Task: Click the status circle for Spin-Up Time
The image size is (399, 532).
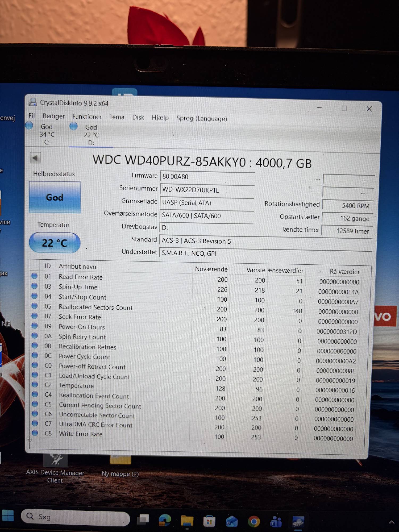Action: pos(34,286)
